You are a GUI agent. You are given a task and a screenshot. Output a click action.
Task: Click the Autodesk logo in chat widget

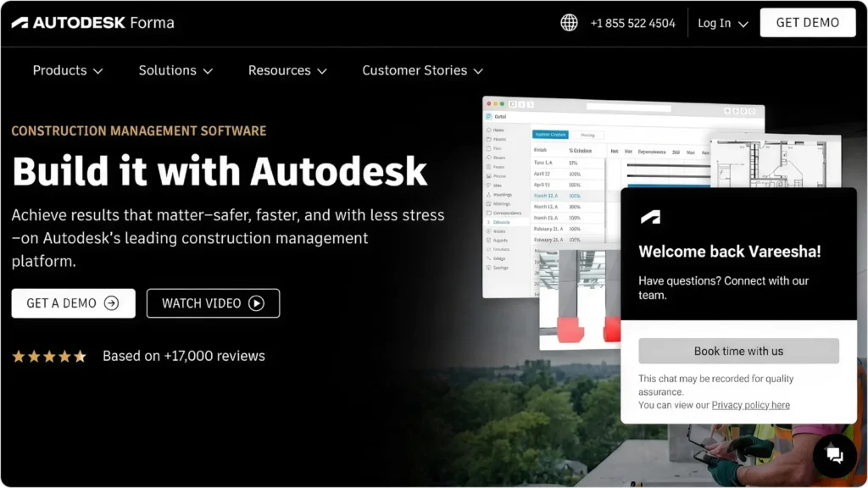pyautogui.click(x=650, y=217)
